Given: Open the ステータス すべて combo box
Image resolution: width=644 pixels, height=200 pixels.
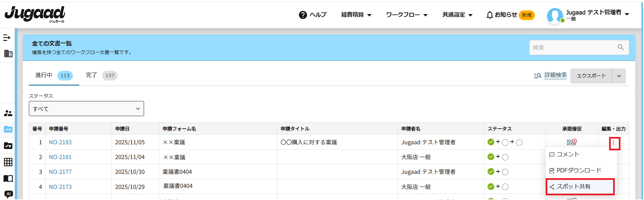Looking at the screenshot, I should tap(86, 109).
